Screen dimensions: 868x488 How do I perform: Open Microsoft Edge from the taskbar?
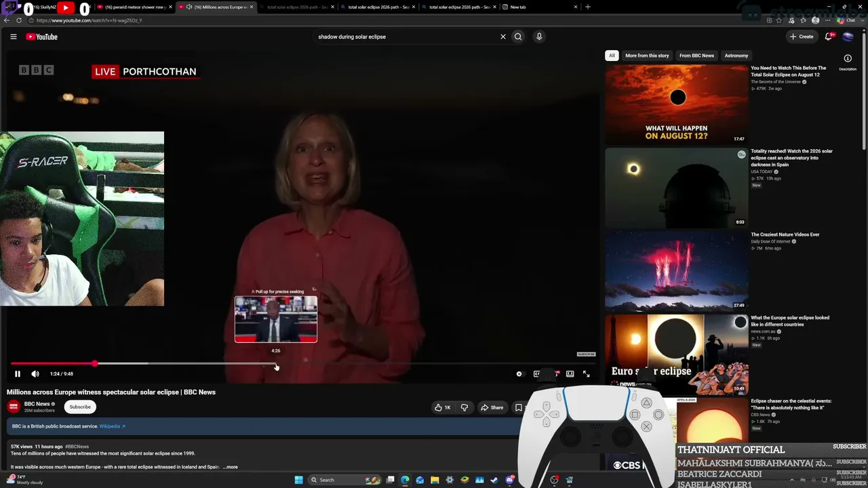[x=405, y=480]
